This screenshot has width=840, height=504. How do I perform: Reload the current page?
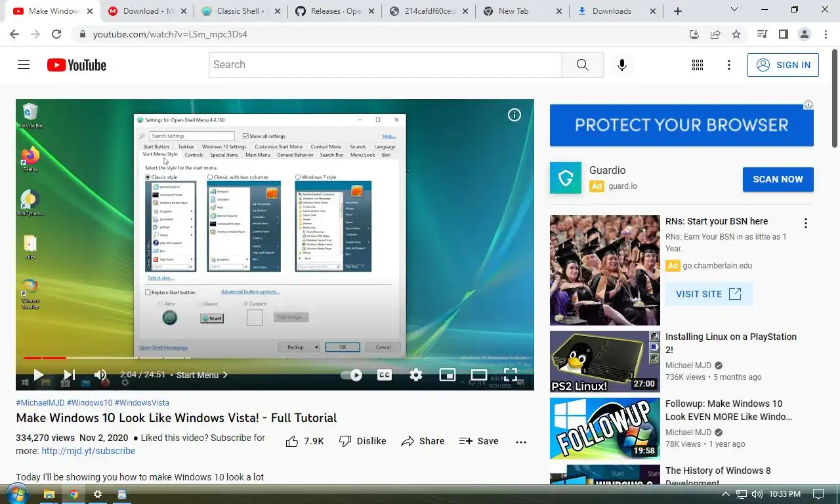(x=56, y=34)
